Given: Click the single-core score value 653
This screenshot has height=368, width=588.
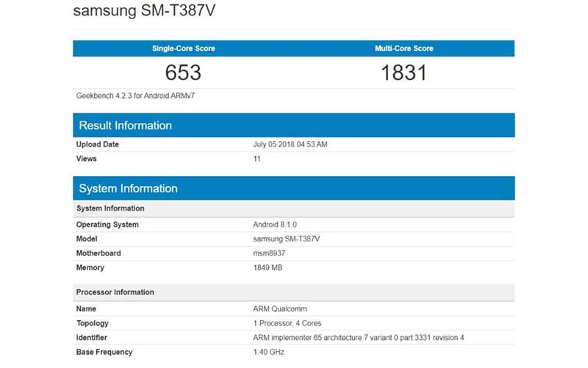Looking at the screenshot, I should [183, 73].
